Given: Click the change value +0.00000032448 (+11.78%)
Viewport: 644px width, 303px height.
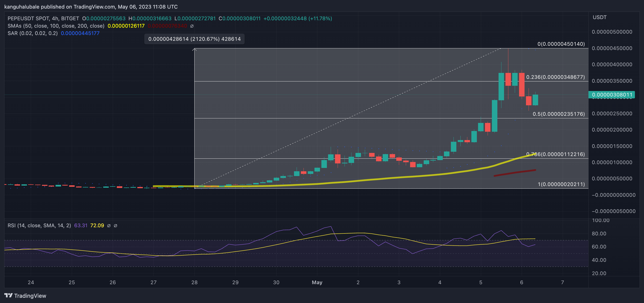Looking at the screenshot, I should [x=298, y=19].
